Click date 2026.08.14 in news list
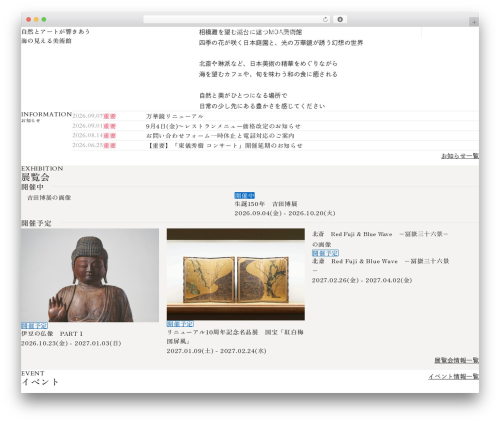This screenshot has height=423, width=500. point(88,135)
